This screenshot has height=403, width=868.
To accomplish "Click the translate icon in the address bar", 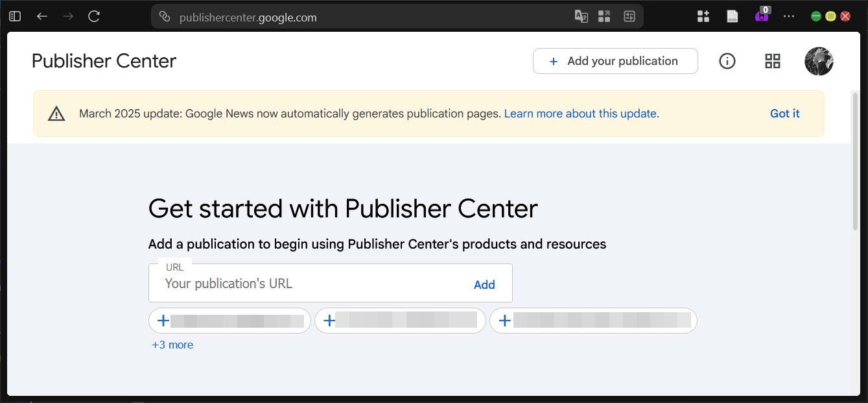I will point(581,16).
